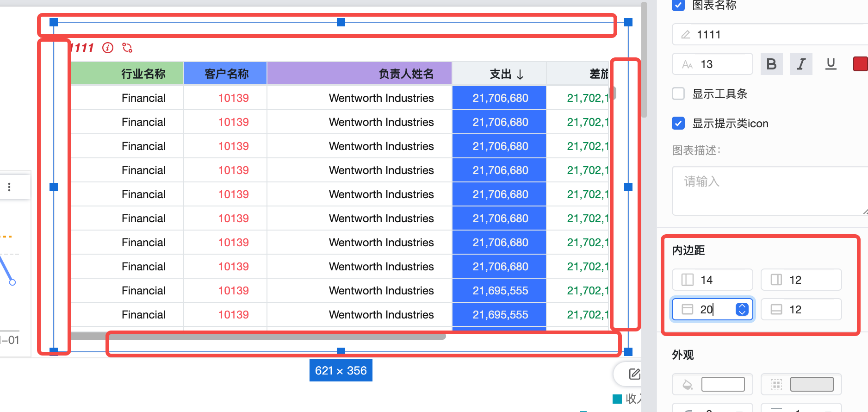This screenshot has height=412, width=868.
Task: Click the font size field showing 13
Action: (x=713, y=64)
